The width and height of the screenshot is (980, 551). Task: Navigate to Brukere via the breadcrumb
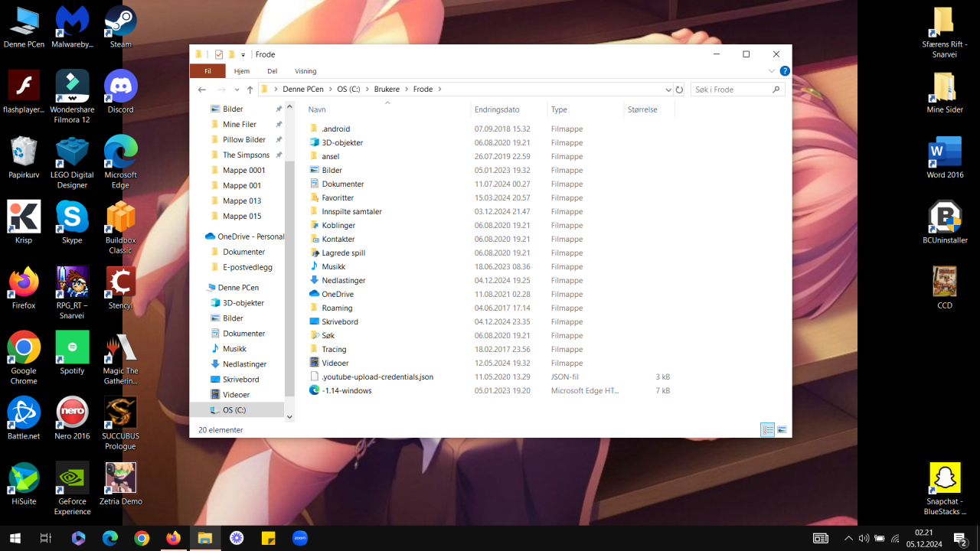pyautogui.click(x=387, y=89)
